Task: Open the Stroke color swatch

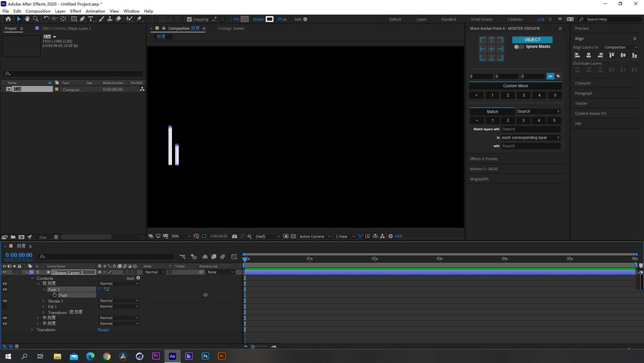Action: pyautogui.click(x=270, y=19)
